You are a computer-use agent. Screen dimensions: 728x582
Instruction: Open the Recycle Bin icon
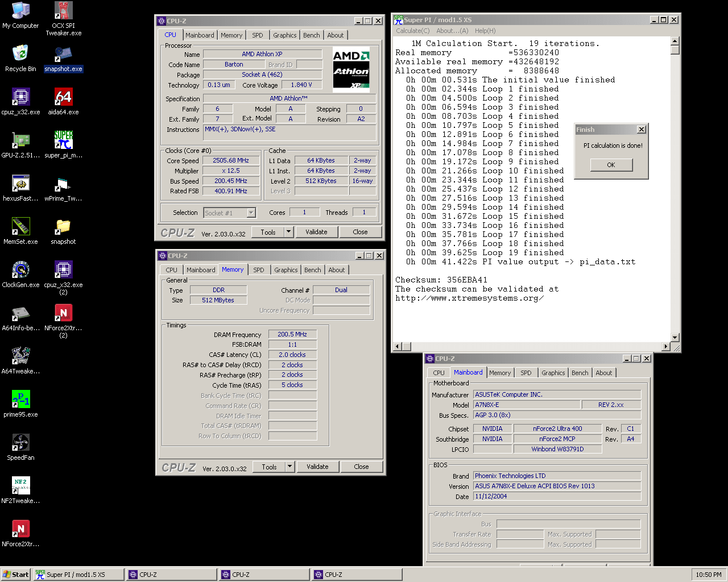point(20,59)
